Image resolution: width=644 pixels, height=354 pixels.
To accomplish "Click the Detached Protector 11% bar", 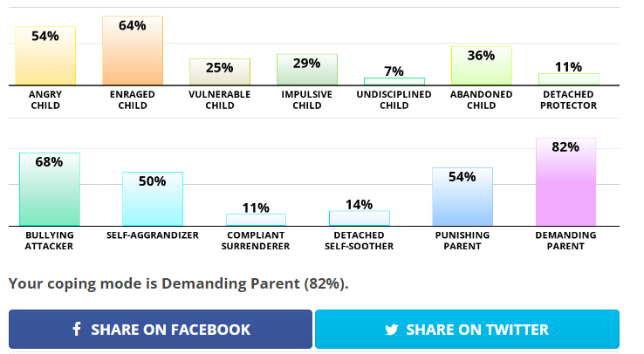I will (x=569, y=79).
